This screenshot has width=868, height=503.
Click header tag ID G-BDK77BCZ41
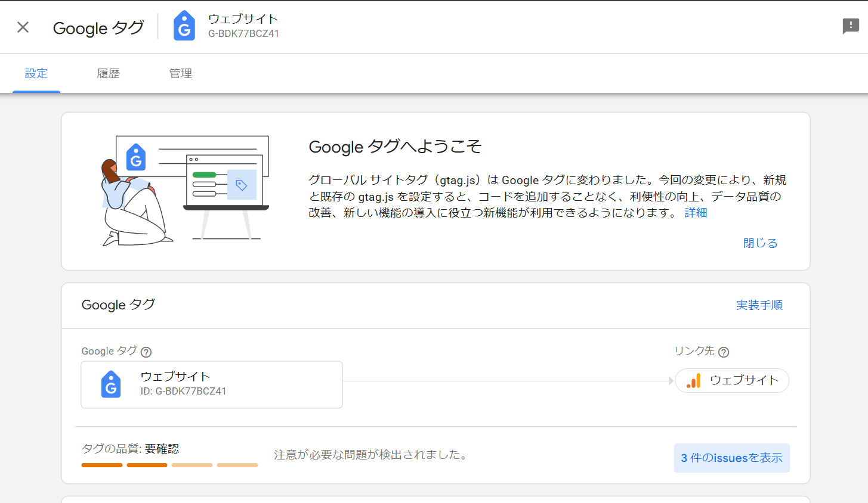243,34
